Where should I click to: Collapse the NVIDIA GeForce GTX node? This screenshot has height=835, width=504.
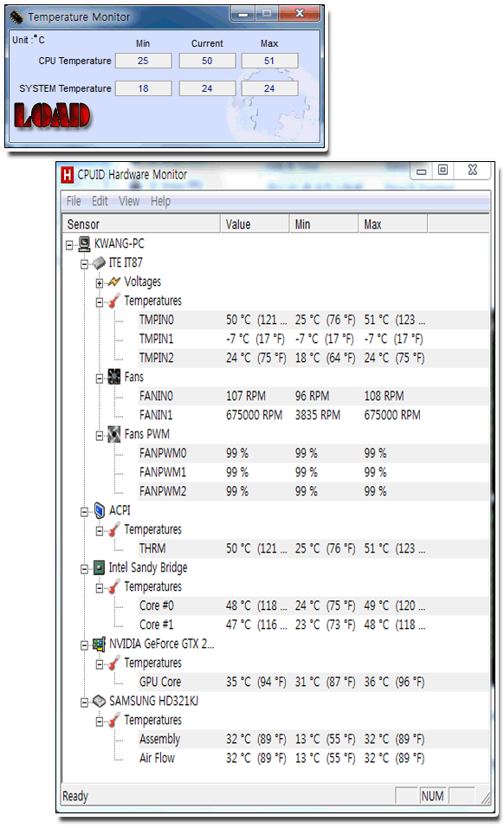pyautogui.click(x=84, y=645)
